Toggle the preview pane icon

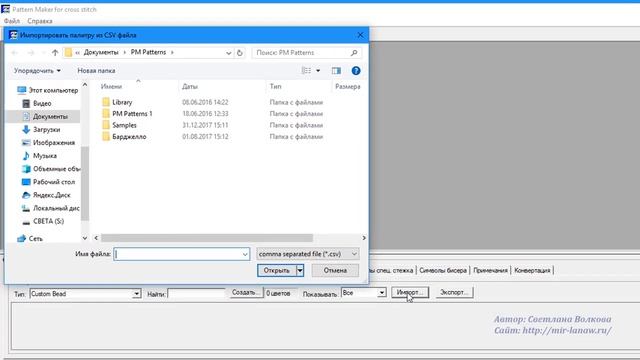pyautogui.click(x=336, y=71)
